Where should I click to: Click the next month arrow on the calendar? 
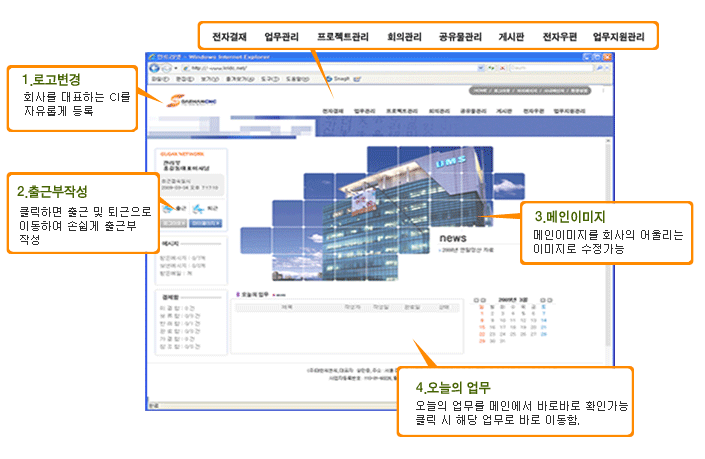tap(547, 298)
